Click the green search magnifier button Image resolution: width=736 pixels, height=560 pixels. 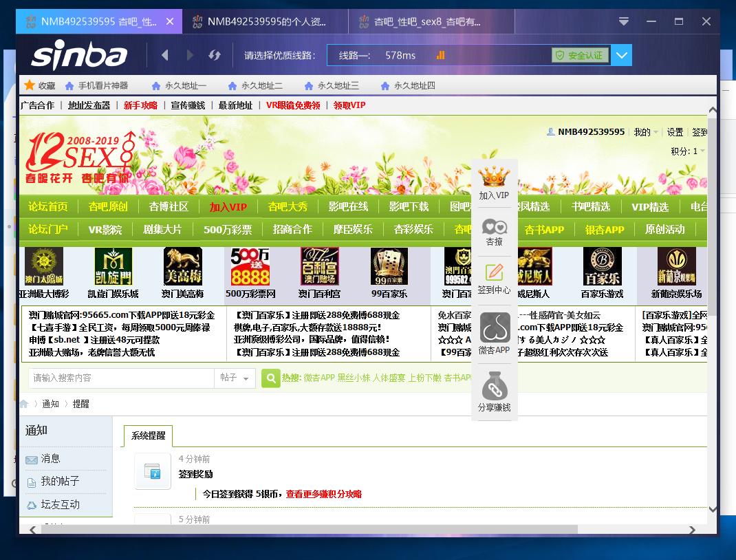point(271,378)
